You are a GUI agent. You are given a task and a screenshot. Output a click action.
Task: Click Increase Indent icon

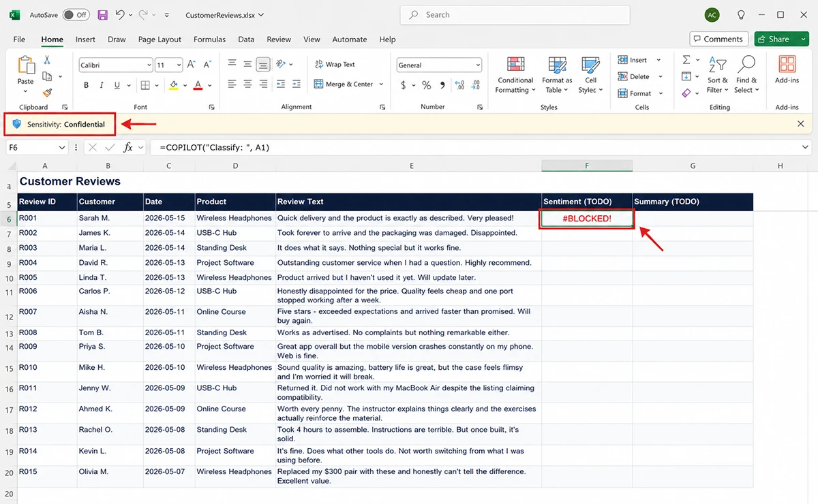click(x=297, y=84)
